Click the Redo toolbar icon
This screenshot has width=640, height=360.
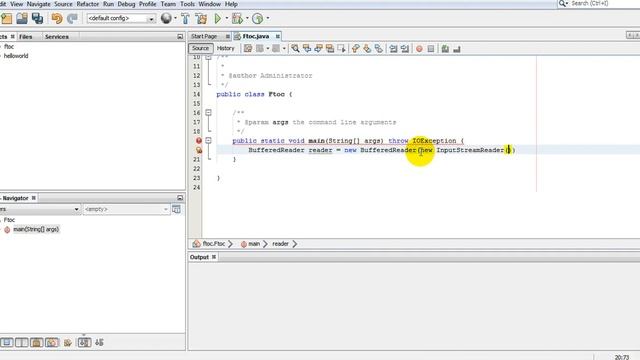pos(72,18)
